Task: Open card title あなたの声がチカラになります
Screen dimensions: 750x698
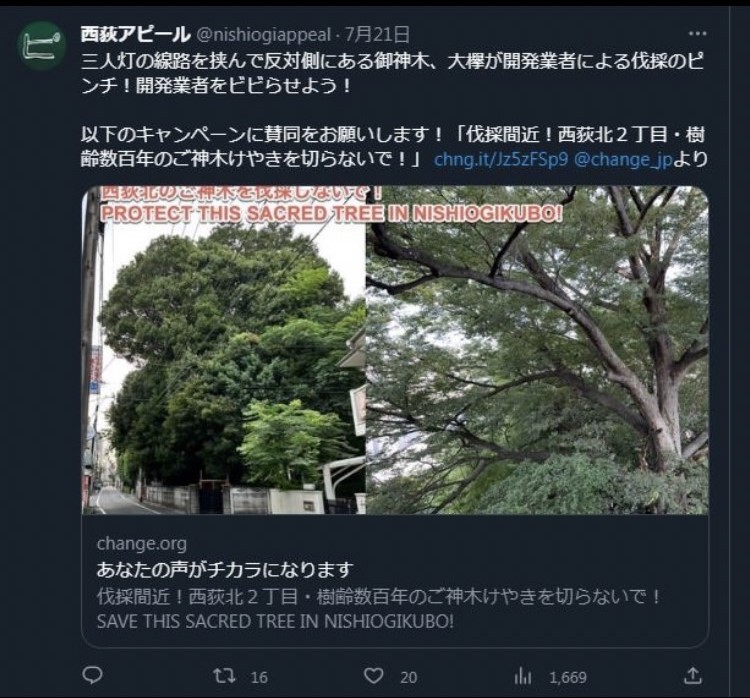Action: point(225,569)
